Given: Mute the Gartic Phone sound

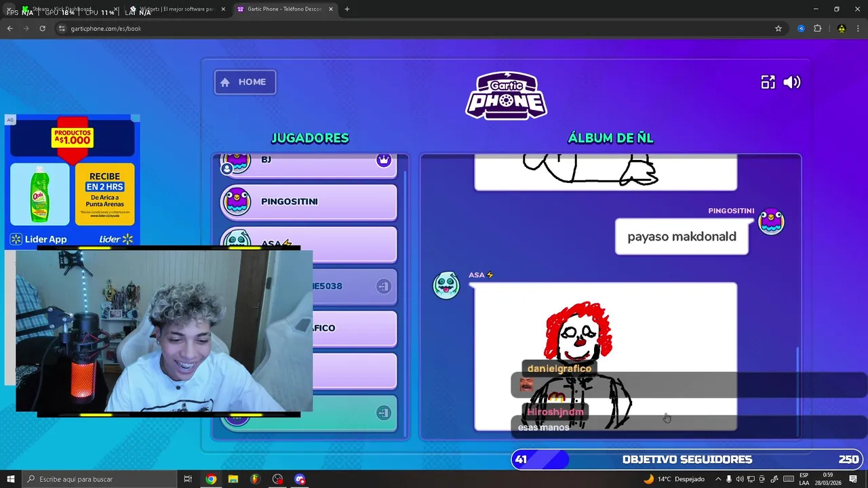Looking at the screenshot, I should pos(792,82).
